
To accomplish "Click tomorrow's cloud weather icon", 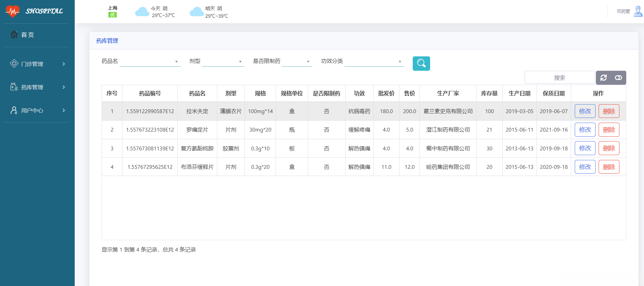I will (x=196, y=12).
